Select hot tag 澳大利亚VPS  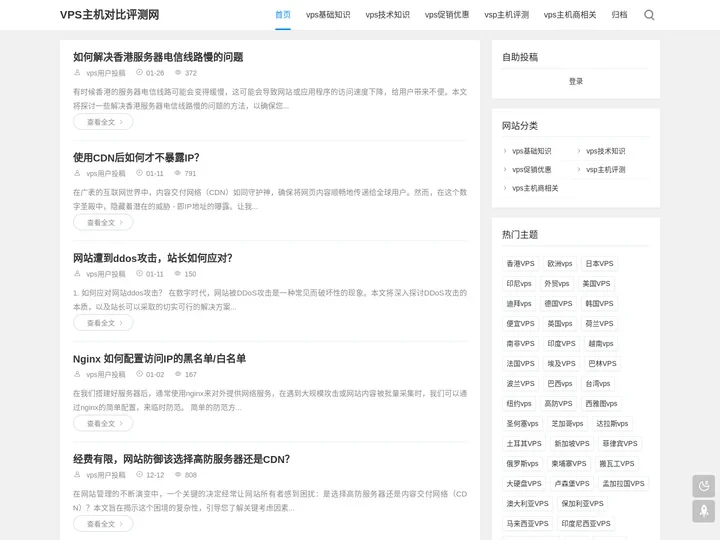528,504
